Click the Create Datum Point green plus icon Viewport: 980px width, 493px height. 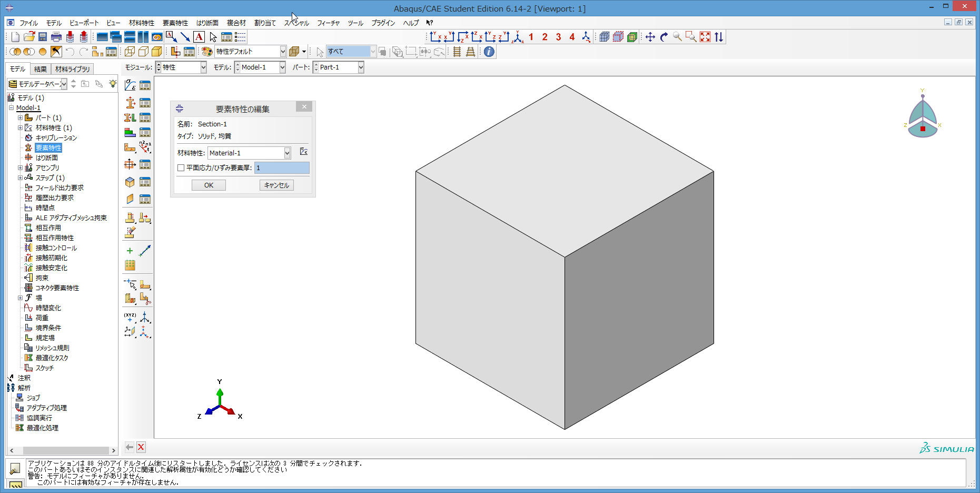tap(130, 251)
